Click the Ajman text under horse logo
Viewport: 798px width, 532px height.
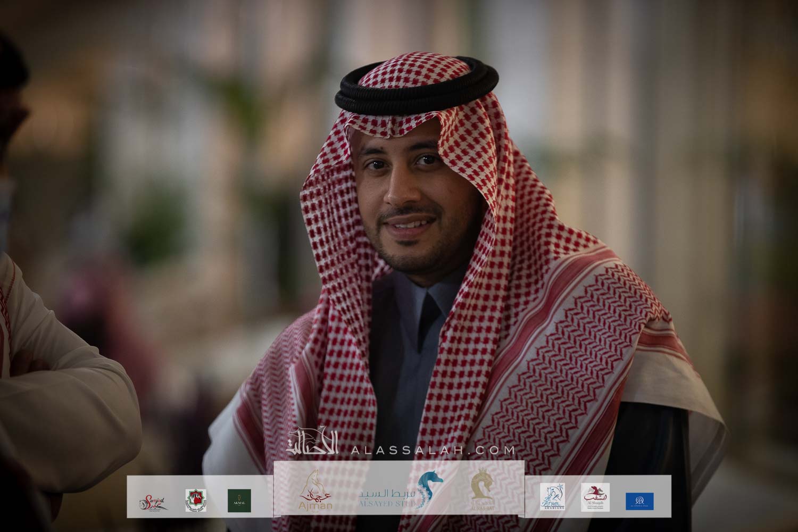click(x=316, y=505)
